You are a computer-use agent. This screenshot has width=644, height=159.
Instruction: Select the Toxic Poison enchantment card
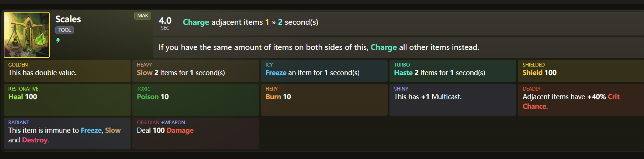pos(195,99)
